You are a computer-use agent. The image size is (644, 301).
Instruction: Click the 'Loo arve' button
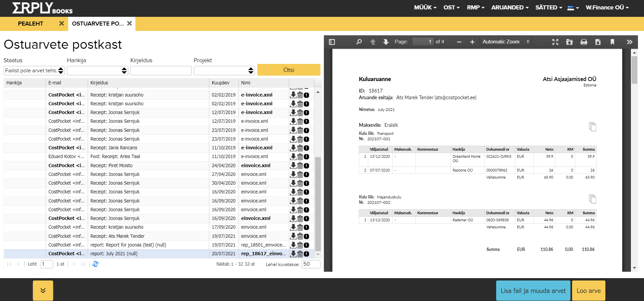tap(589, 291)
